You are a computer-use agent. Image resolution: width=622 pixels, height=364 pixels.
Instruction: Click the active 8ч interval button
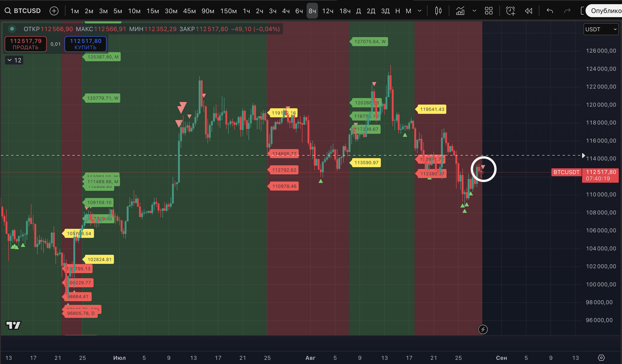[312, 11]
